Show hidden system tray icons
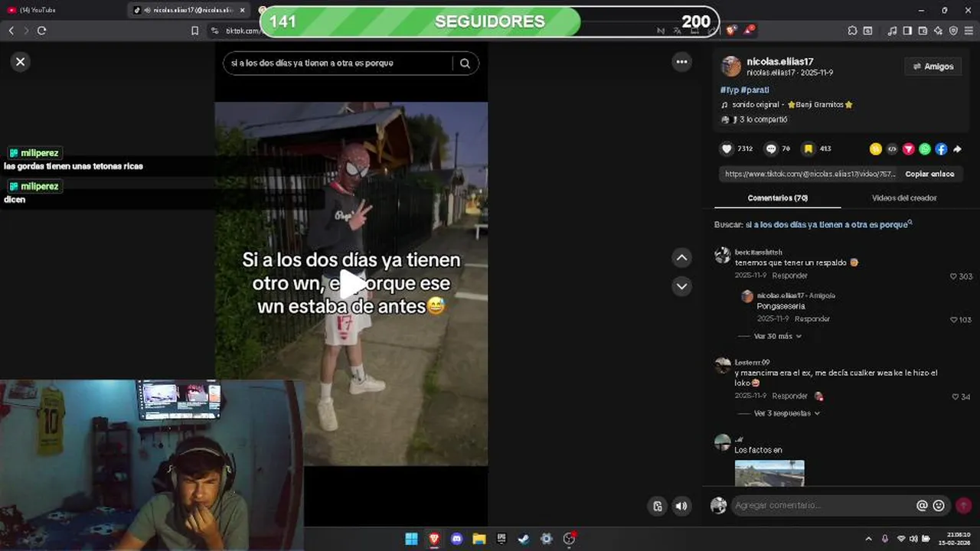980x551 pixels. click(868, 539)
